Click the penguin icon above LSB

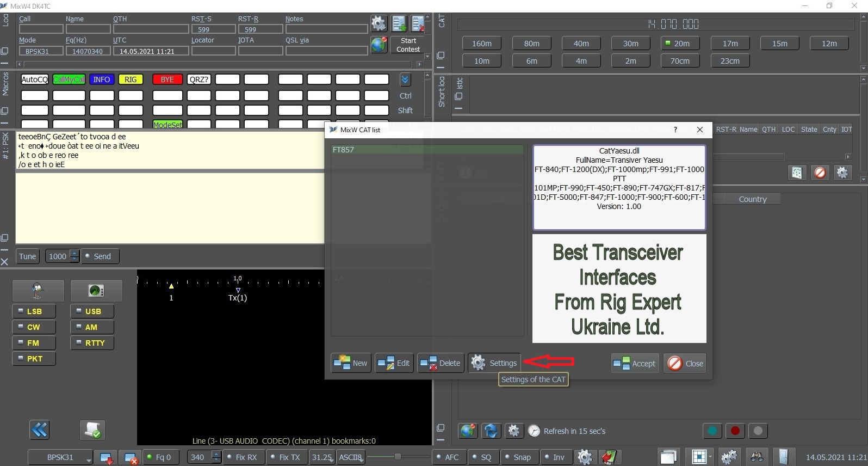[x=38, y=291]
